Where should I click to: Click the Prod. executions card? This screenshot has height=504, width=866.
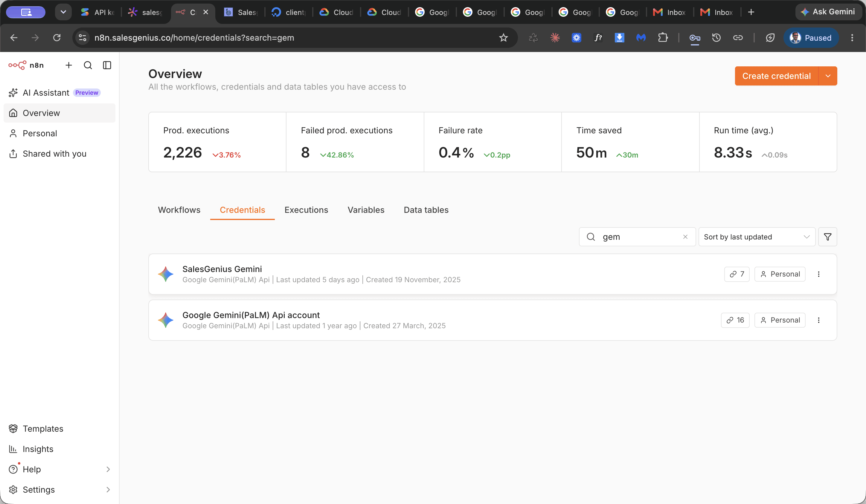pos(217,142)
